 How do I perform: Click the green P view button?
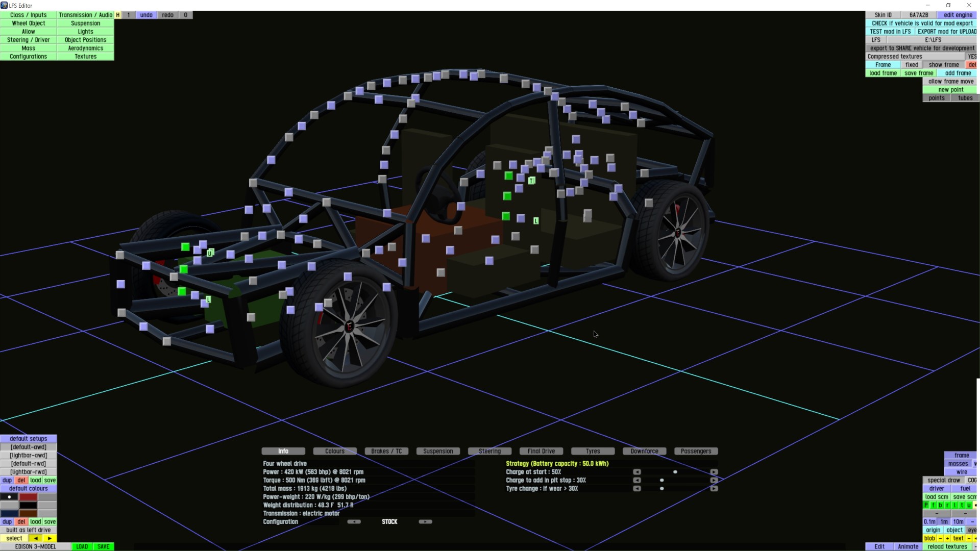[x=926, y=505]
